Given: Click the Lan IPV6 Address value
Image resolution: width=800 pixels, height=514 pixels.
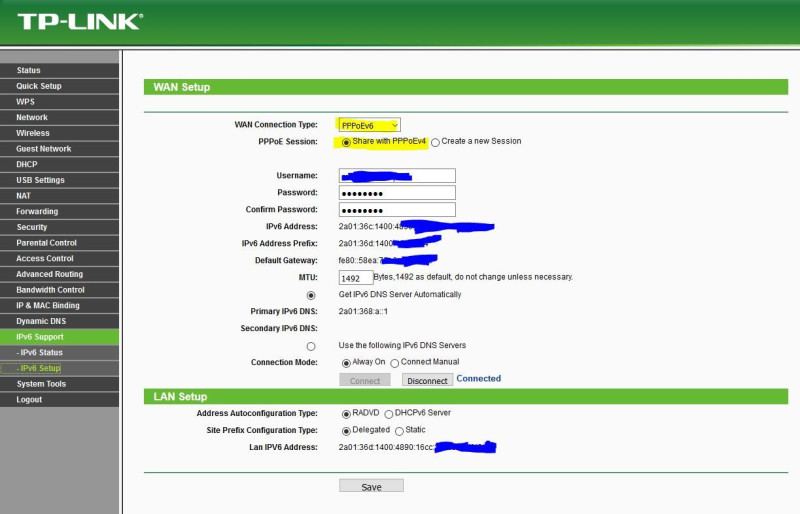Looking at the screenshot, I should [x=417, y=447].
